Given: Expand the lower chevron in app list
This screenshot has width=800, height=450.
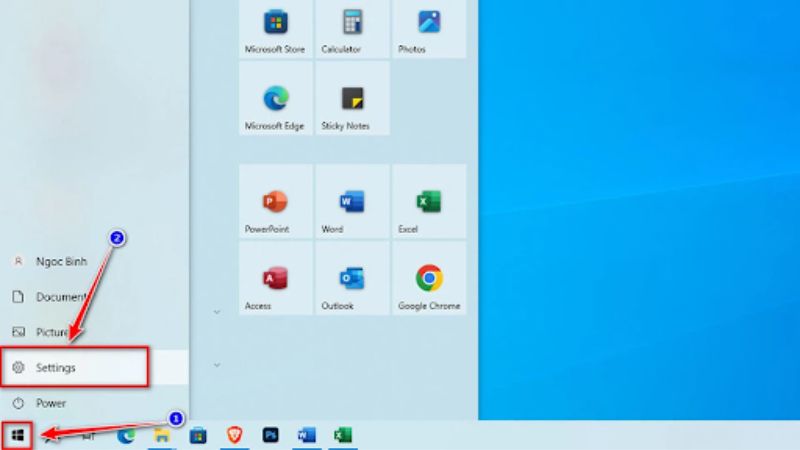Looking at the screenshot, I should 217,365.
